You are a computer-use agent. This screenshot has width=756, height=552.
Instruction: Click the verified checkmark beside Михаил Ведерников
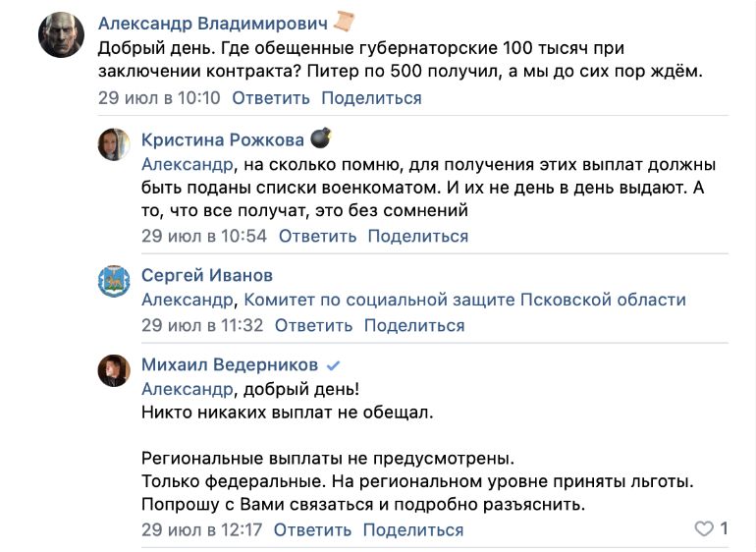click(x=333, y=365)
